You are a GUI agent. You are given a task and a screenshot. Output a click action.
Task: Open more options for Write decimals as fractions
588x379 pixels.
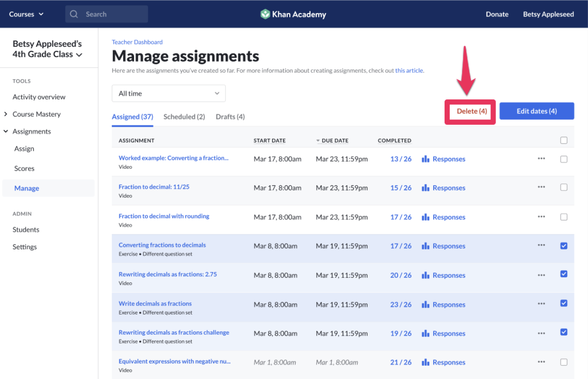coord(541,304)
